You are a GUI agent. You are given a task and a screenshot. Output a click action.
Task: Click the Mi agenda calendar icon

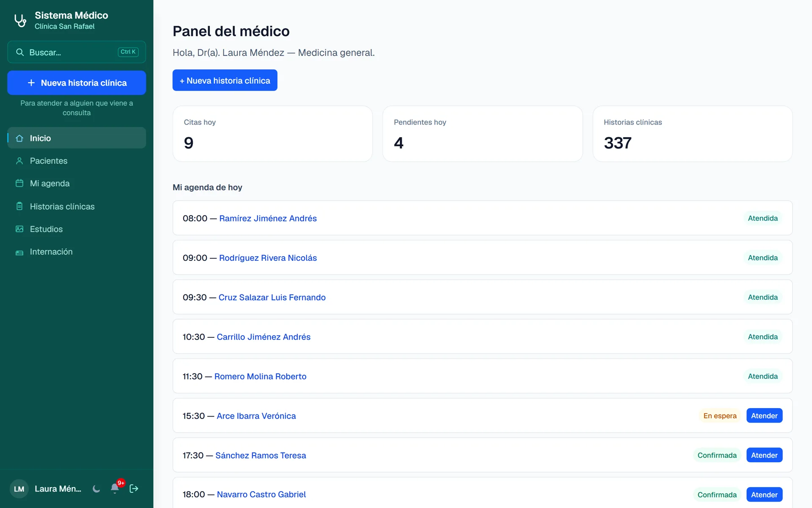pyautogui.click(x=19, y=183)
